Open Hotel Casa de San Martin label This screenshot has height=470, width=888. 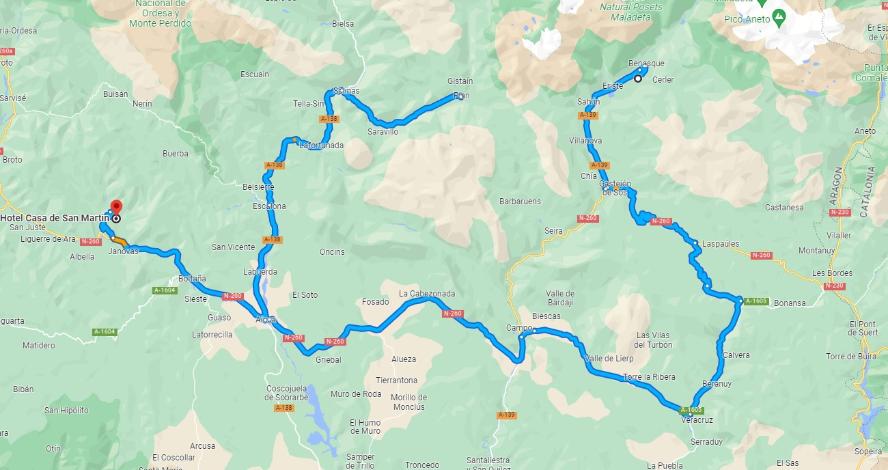(x=55, y=218)
